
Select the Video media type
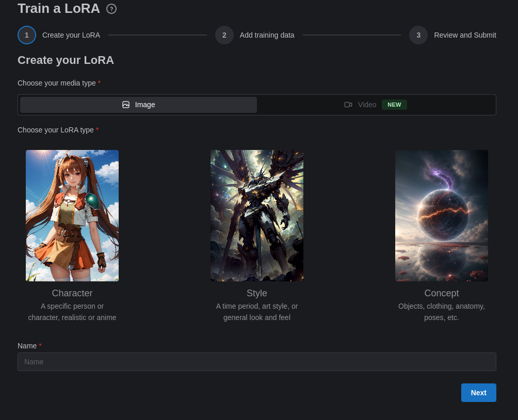(376, 105)
